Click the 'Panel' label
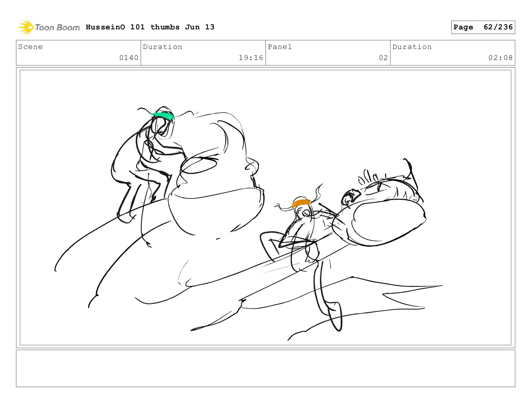The width and height of the screenshot is (532, 411). 280,47
